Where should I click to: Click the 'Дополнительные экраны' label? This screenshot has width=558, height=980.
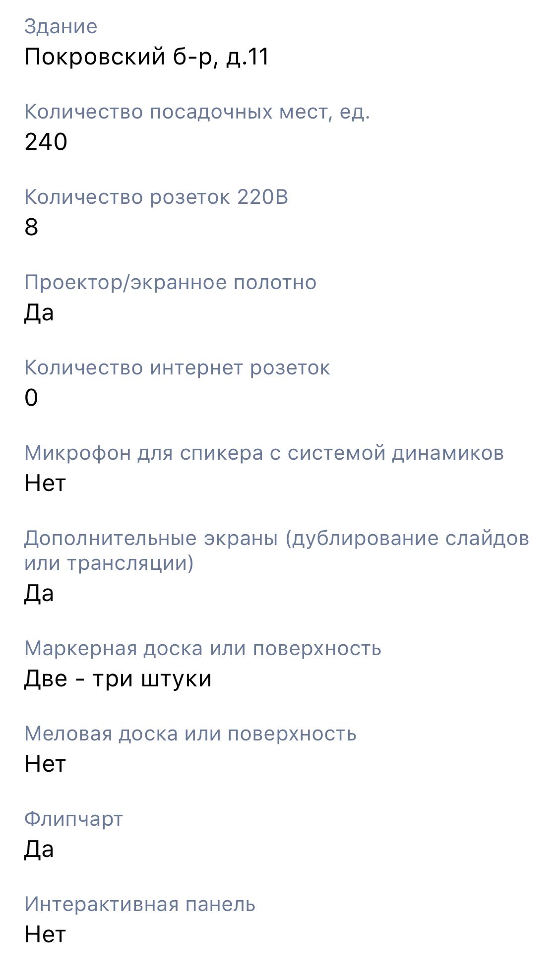tap(276, 551)
